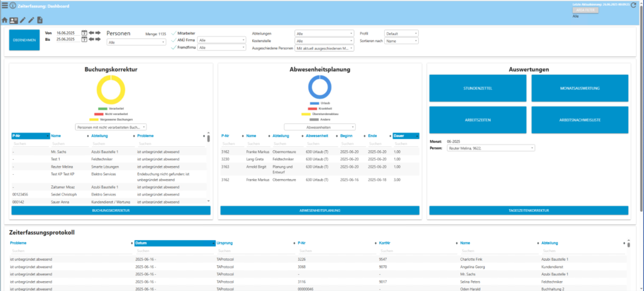The height and width of the screenshot is (291, 644).
Task: Open the Profil Default dropdown
Action: tap(401, 33)
